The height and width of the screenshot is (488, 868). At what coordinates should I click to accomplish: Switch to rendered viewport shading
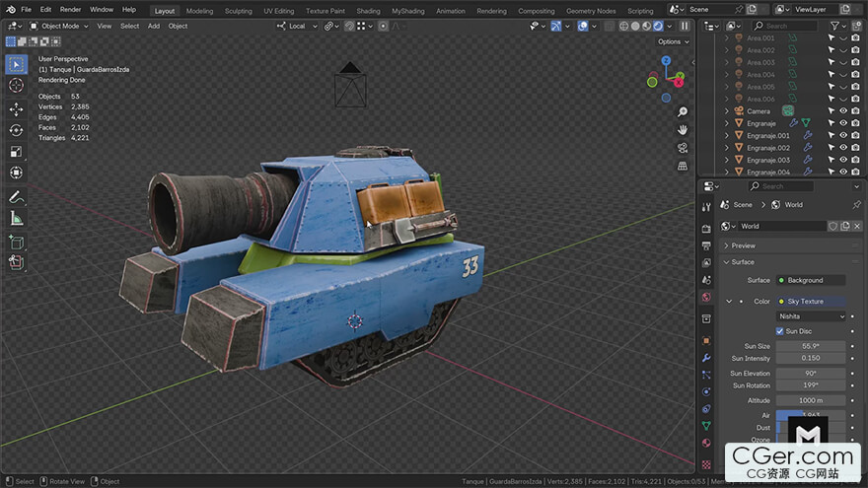658,26
